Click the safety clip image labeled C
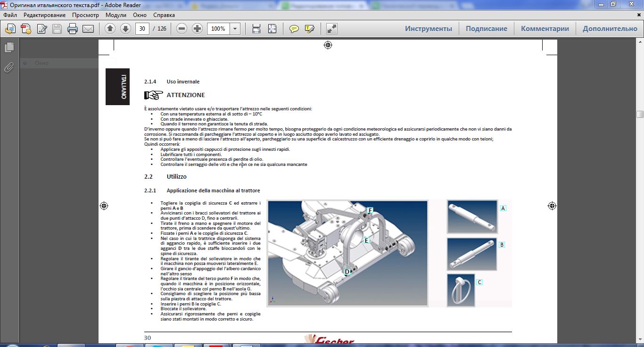Viewport: 644px width, 347px height. tap(461, 290)
